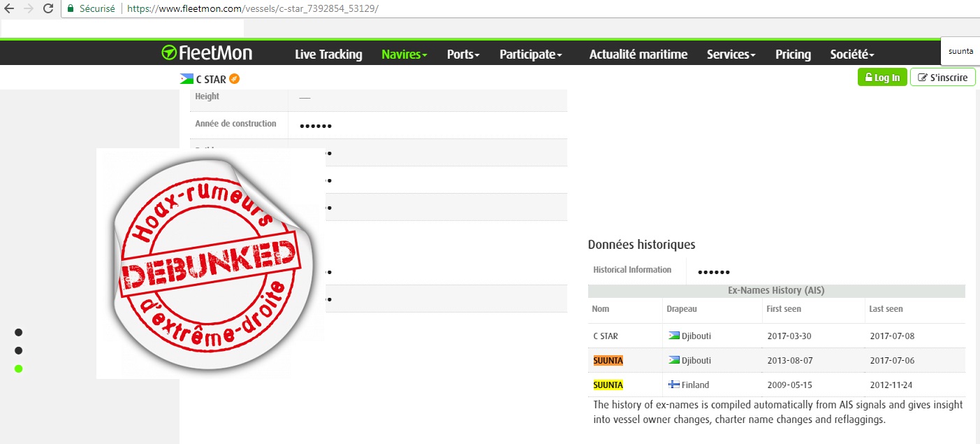Click the Drapeau column header
This screenshot has width=980, height=444.
tap(682, 308)
